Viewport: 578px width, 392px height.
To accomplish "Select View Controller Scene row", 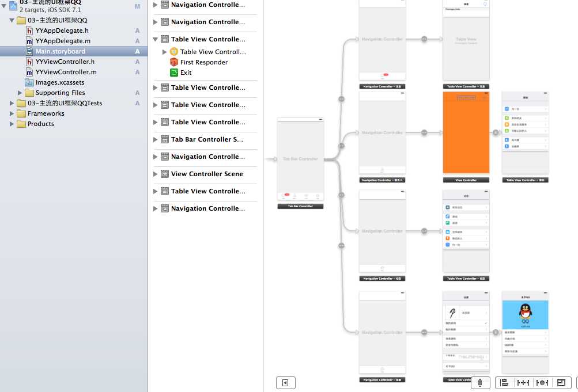I will coord(205,174).
